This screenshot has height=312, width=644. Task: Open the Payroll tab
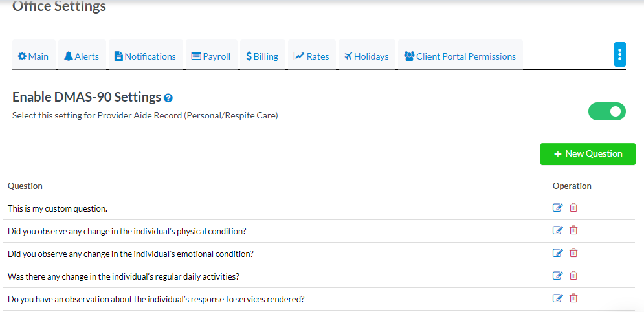point(211,56)
